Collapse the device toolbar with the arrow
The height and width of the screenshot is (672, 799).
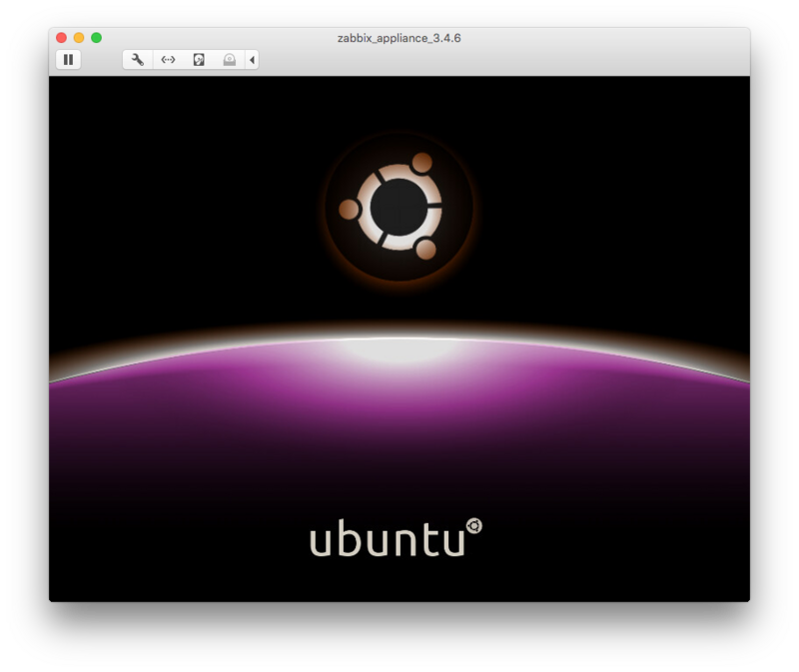pyautogui.click(x=252, y=60)
